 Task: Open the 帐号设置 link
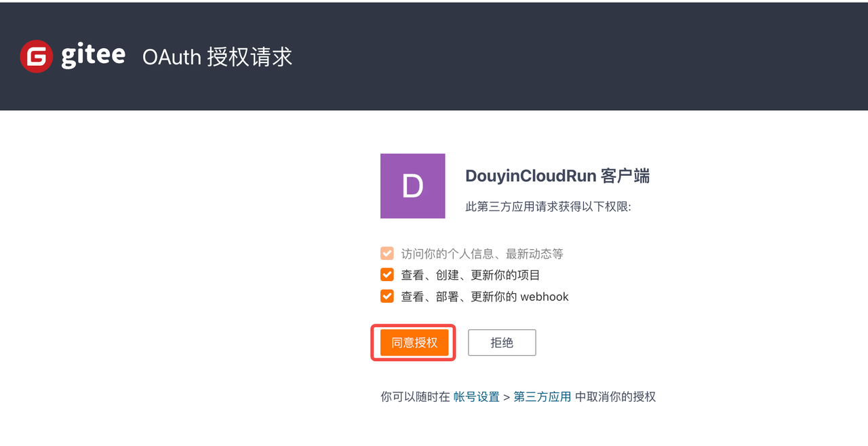476,397
